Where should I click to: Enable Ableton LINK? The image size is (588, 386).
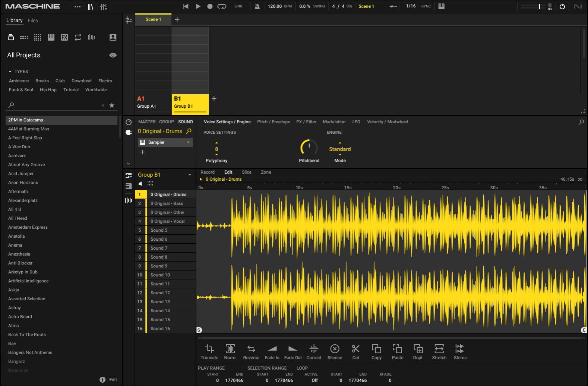tap(238, 6)
